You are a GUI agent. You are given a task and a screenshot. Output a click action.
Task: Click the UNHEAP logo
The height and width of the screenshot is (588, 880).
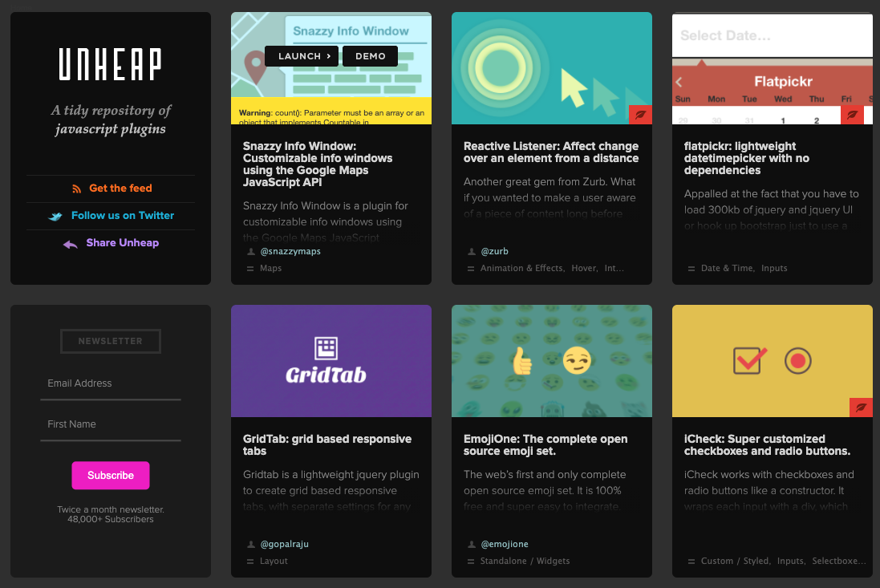pyautogui.click(x=111, y=64)
